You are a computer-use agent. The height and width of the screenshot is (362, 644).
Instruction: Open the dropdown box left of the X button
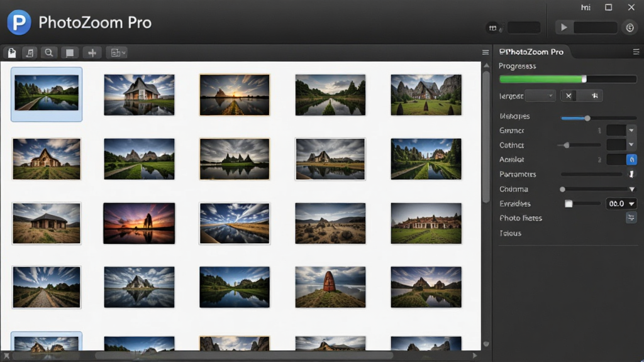(x=540, y=96)
